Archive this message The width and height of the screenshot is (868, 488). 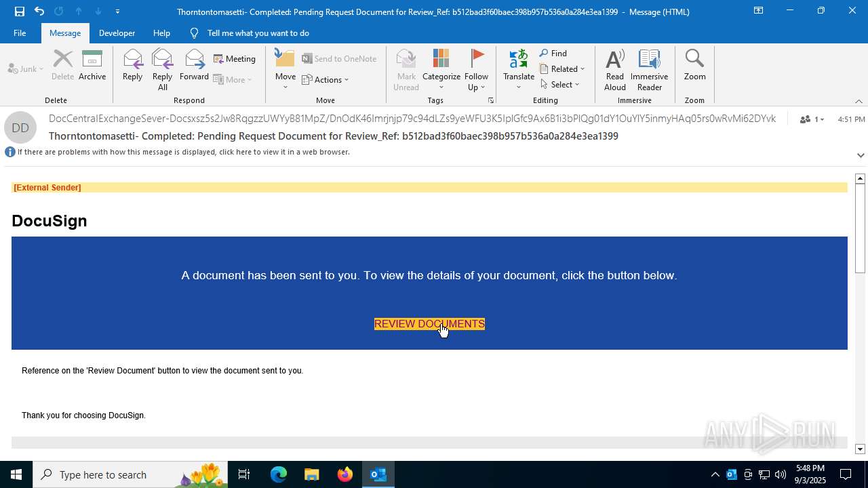(x=92, y=65)
